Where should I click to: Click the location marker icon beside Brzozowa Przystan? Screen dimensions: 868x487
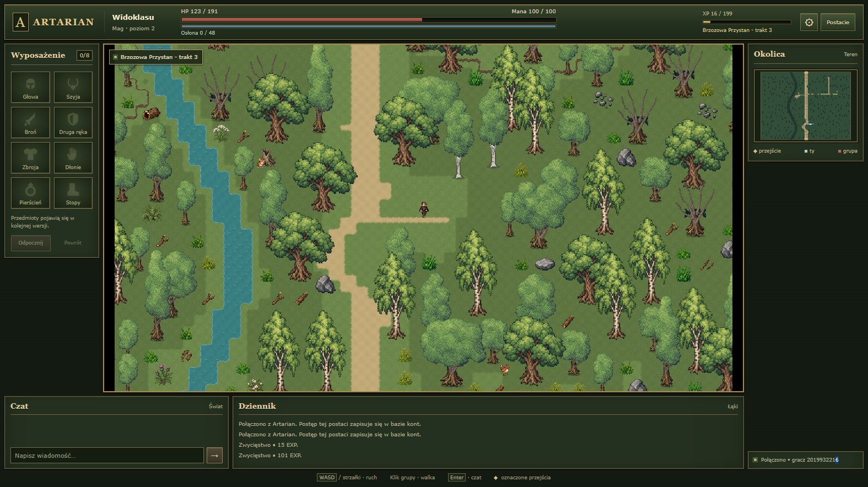[x=115, y=57]
